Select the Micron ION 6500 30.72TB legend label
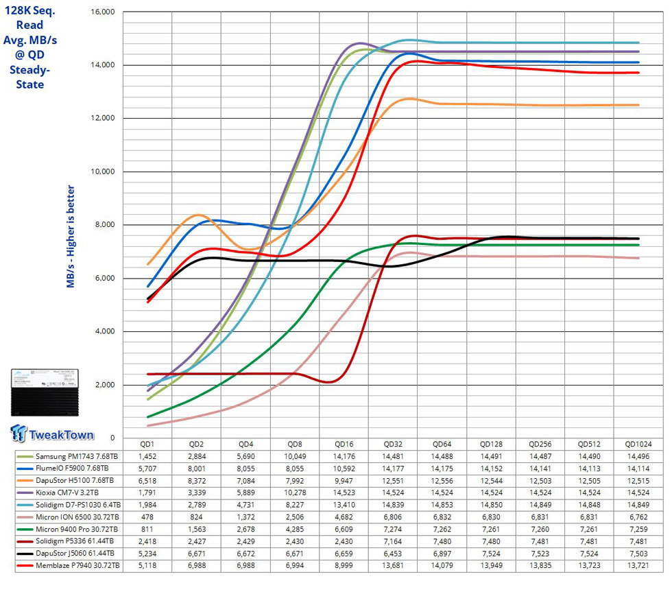 [77, 517]
